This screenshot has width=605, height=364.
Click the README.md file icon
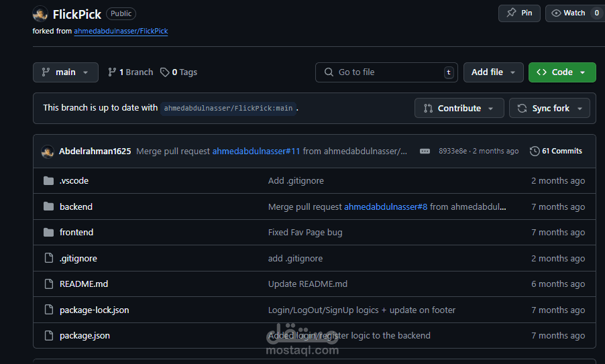click(x=48, y=284)
